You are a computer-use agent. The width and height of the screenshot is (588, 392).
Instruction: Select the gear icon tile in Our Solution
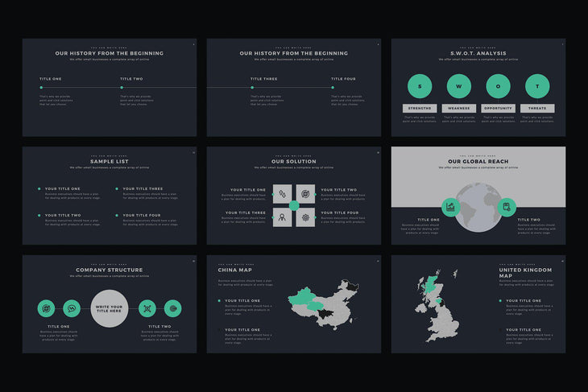(x=306, y=217)
